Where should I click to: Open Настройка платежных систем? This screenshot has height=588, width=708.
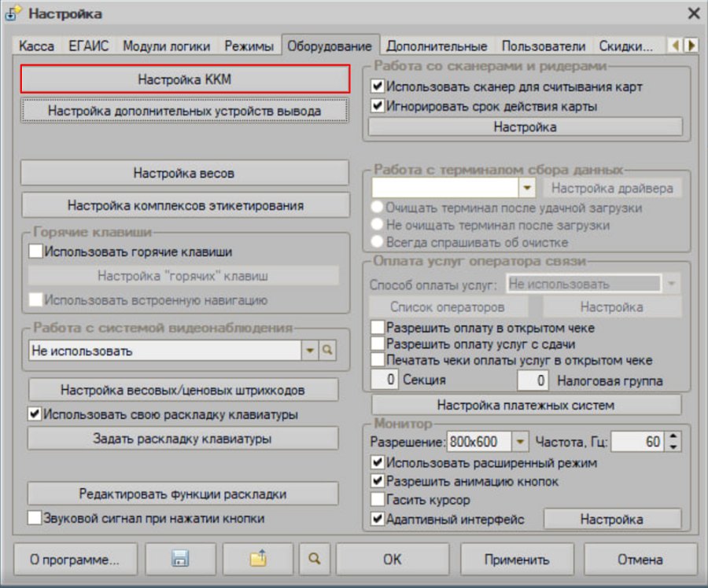pyautogui.click(x=525, y=405)
